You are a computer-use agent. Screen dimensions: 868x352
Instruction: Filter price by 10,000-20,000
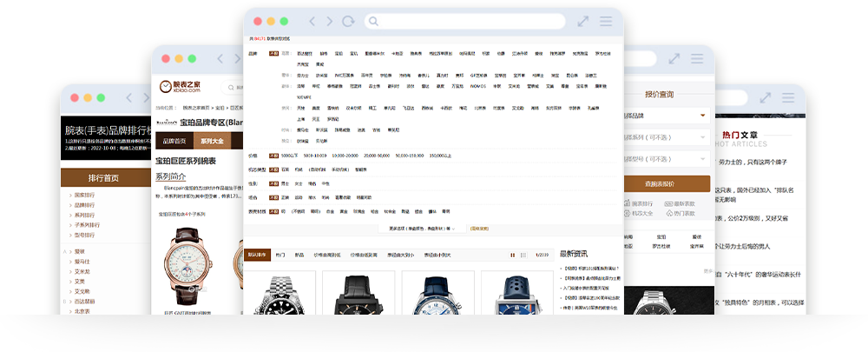click(345, 156)
